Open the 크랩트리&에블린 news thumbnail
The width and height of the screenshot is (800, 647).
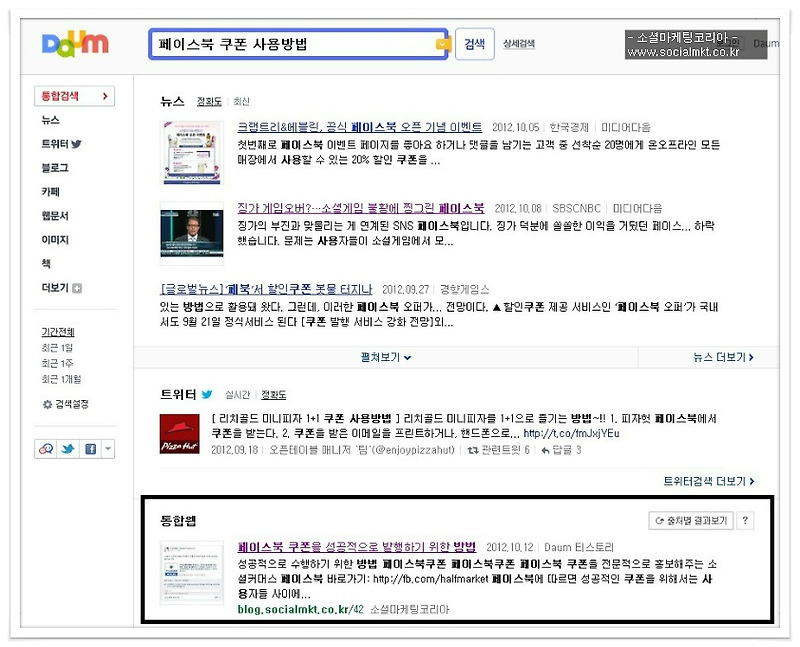click(x=192, y=153)
